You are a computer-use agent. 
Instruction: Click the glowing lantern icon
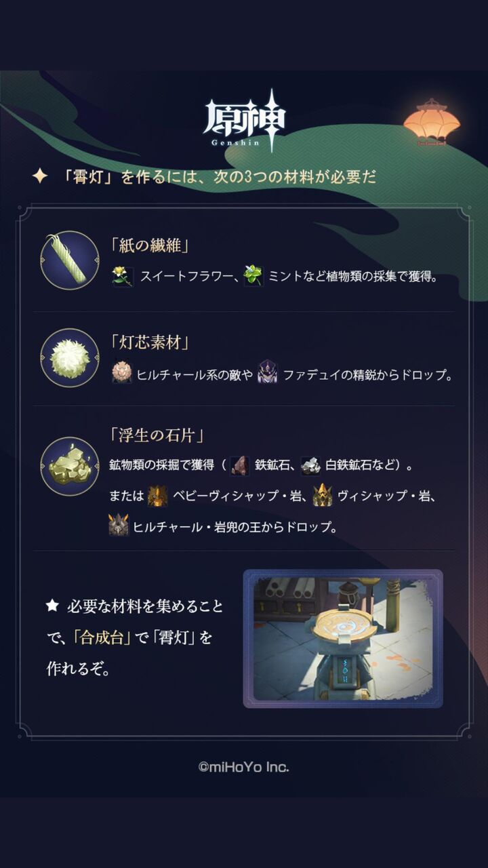tap(431, 121)
